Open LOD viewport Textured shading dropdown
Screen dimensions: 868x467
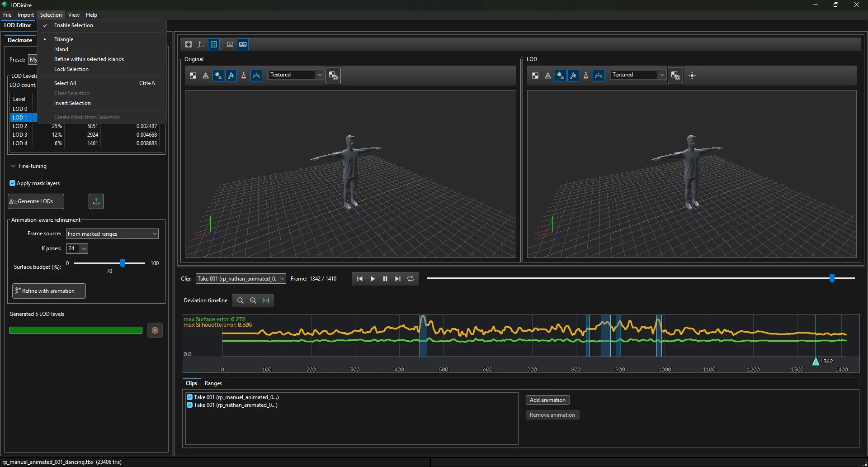click(x=638, y=75)
